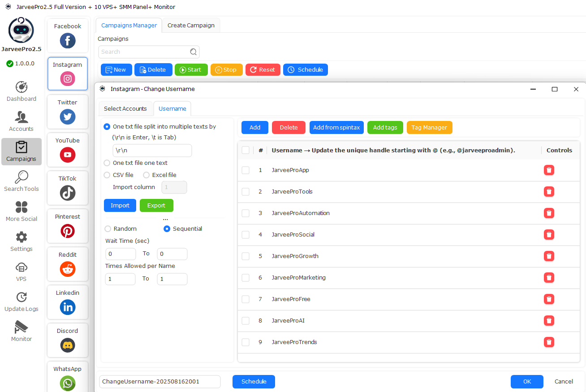Screen dimensions: 586x392
Task: Open the Tag Manager
Action: pyautogui.click(x=430, y=128)
